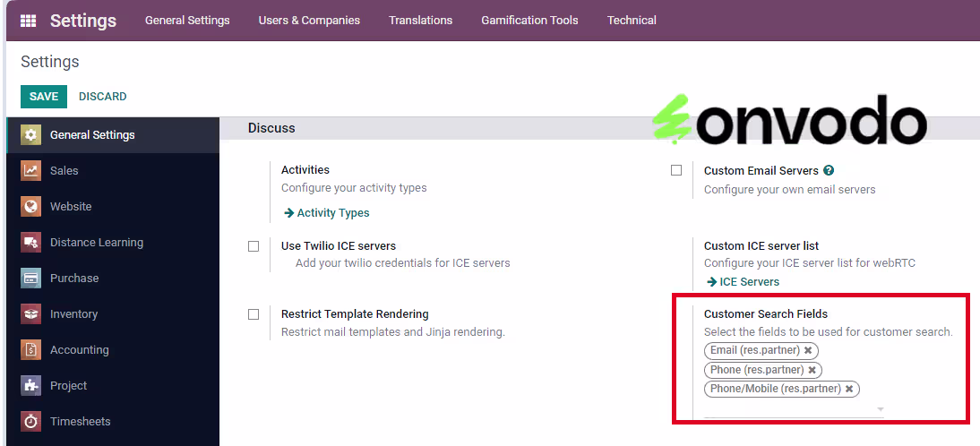Image resolution: width=980 pixels, height=446 pixels.
Task: Remove the Phone/Mobile (res.partner) tag
Action: tap(849, 389)
